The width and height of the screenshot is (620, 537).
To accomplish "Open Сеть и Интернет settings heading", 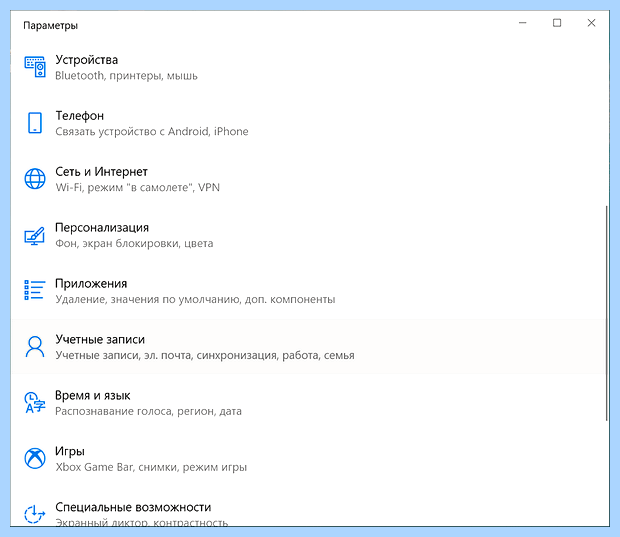I will pos(101,172).
